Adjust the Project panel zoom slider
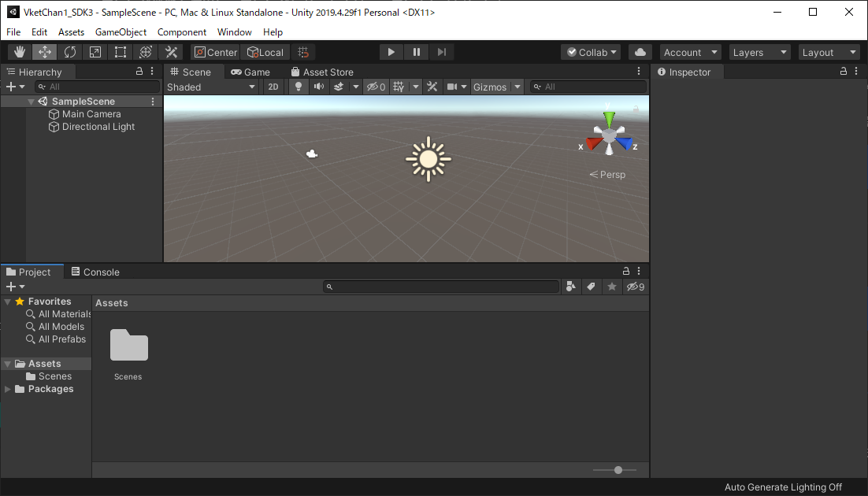This screenshot has width=868, height=496. click(617, 469)
